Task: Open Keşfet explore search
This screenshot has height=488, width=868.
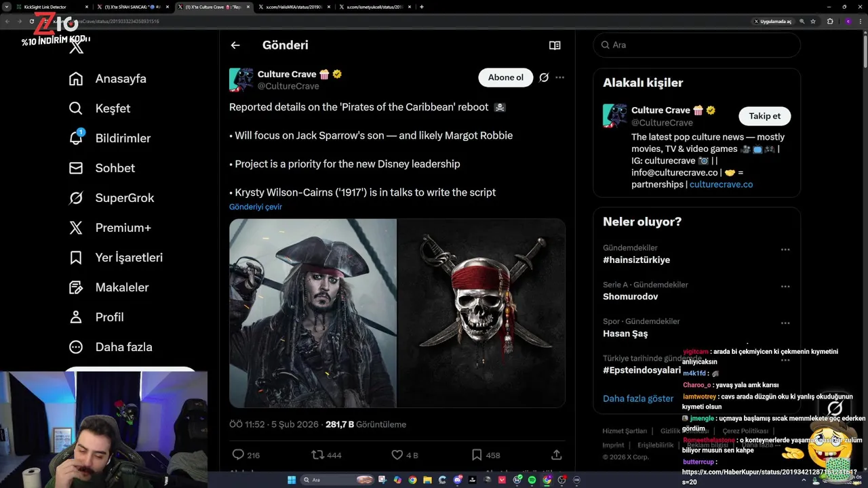Action: click(100, 108)
